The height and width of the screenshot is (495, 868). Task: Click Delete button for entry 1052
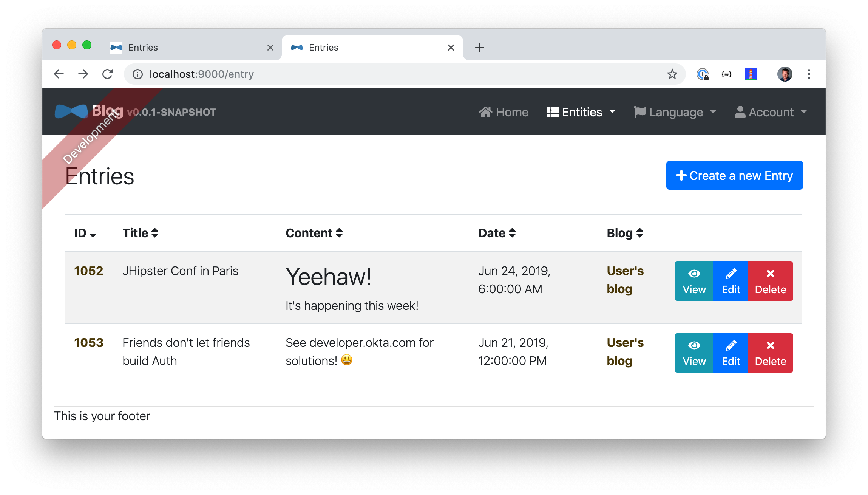click(770, 280)
